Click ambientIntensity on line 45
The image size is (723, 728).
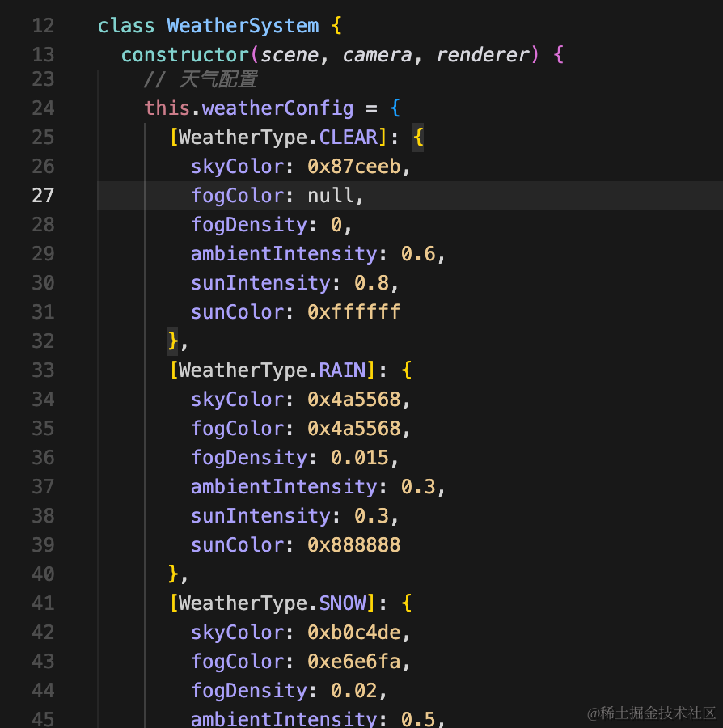click(284, 719)
